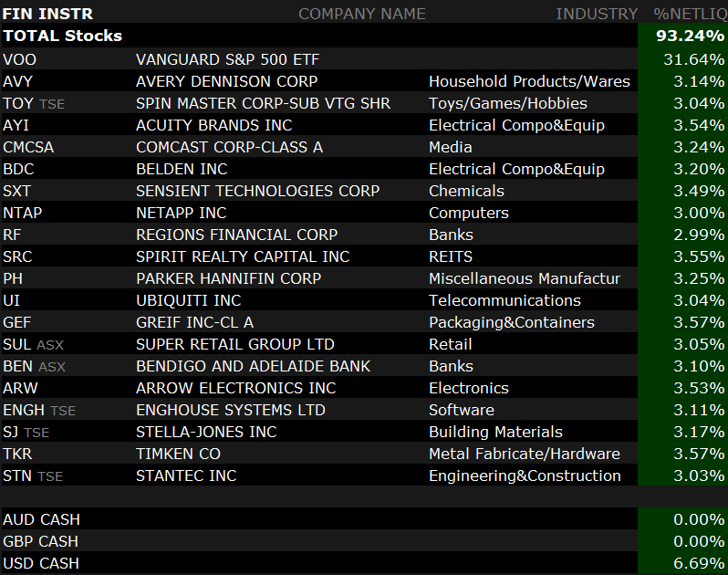The image size is (728, 575).
Task: Click the Toys/Games/Hobbies industry cell
Action: (x=508, y=103)
